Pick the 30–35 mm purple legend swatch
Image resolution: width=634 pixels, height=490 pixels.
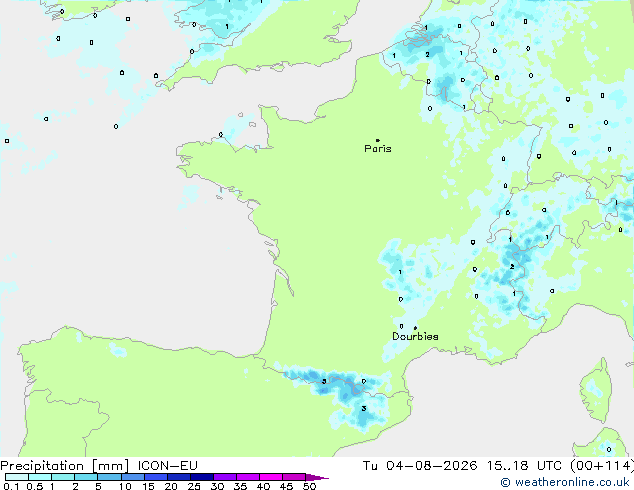[x=225, y=477]
